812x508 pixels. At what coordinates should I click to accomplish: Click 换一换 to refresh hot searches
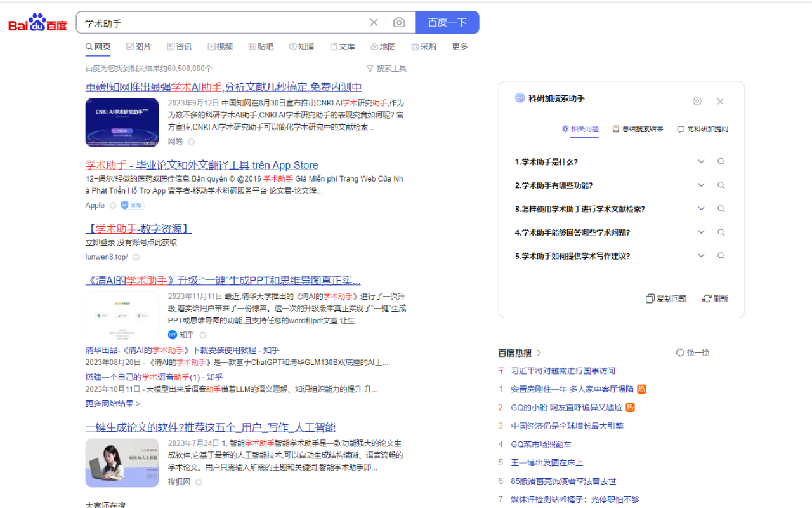[693, 352]
